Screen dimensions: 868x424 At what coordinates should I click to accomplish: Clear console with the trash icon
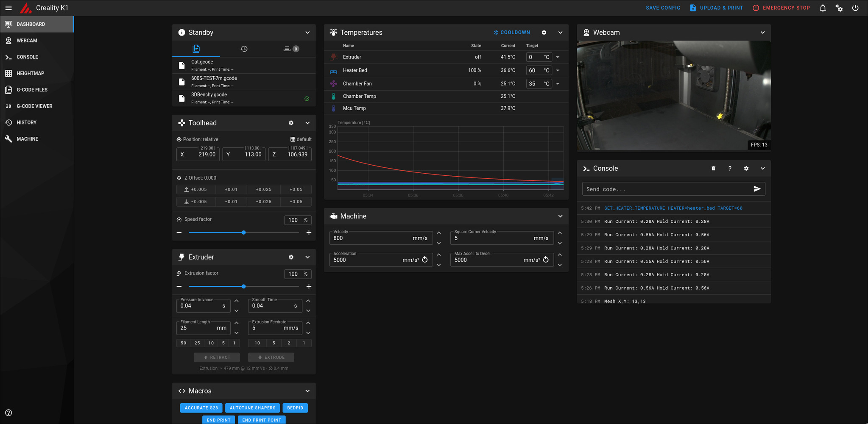pos(713,169)
